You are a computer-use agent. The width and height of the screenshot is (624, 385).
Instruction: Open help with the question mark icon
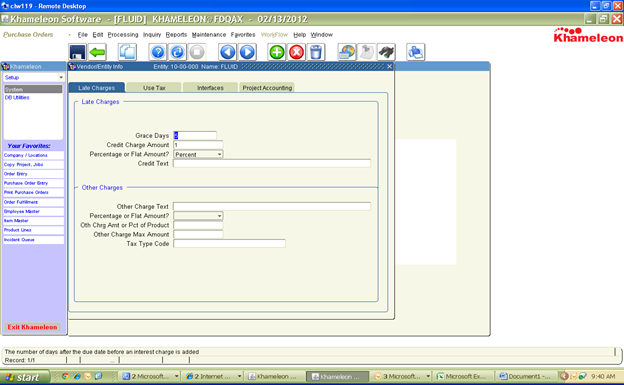pyautogui.click(x=158, y=52)
